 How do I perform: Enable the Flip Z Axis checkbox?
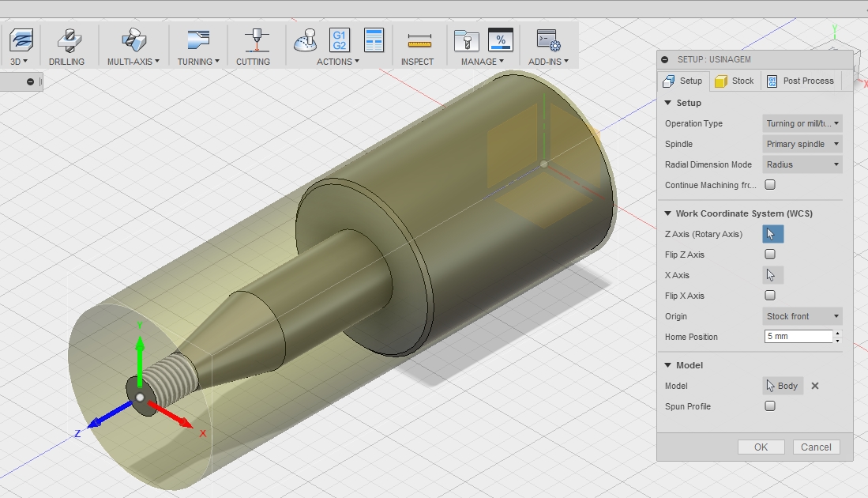pyautogui.click(x=770, y=255)
